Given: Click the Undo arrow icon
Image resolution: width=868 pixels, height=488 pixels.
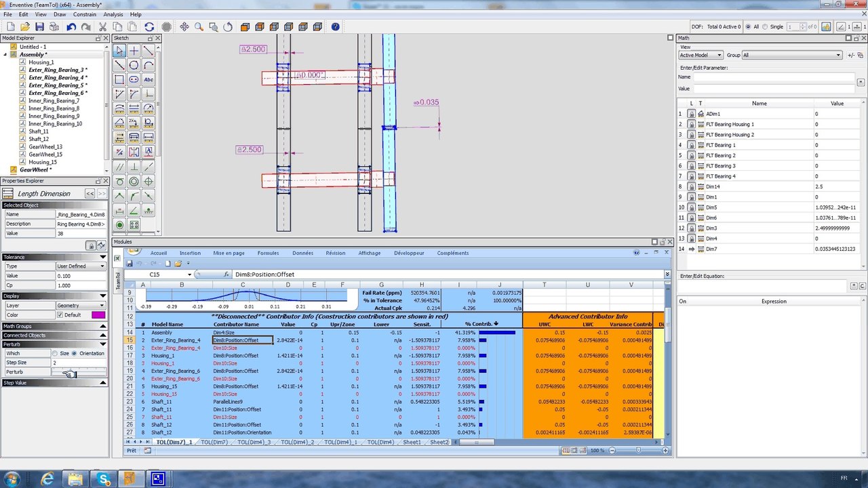Looking at the screenshot, I should click(71, 27).
